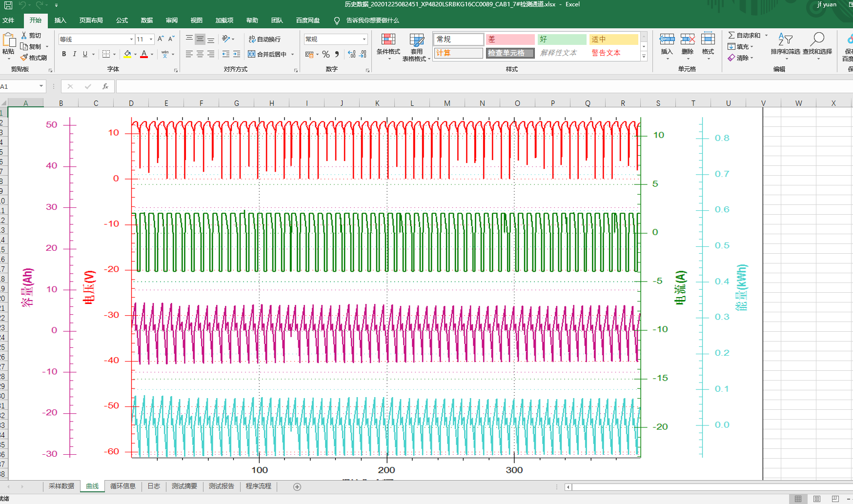Click Merge and Center (合并后居中)
853x504 pixels.
(x=267, y=54)
